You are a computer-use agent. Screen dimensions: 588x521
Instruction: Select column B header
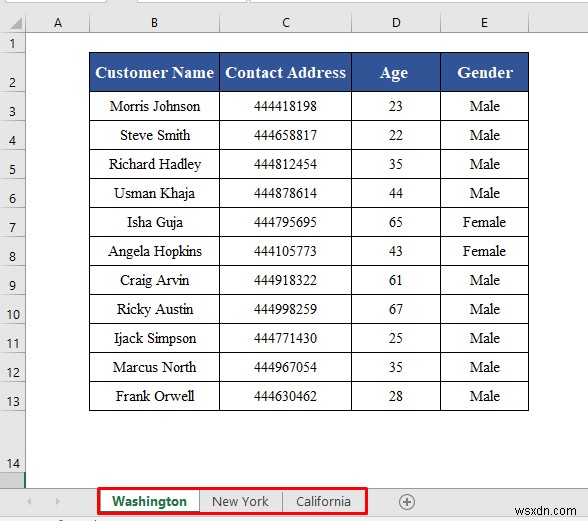pos(154,23)
